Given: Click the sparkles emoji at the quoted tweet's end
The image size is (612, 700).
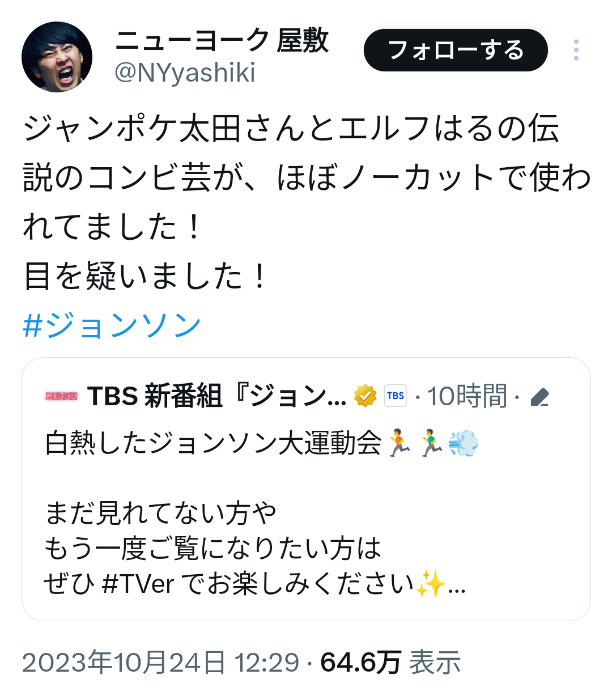Looking at the screenshot, I should tap(430, 583).
